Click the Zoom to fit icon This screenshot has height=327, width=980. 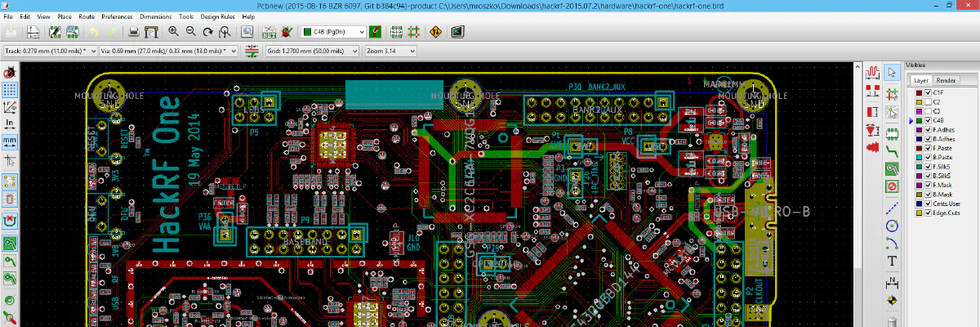coord(225,32)
